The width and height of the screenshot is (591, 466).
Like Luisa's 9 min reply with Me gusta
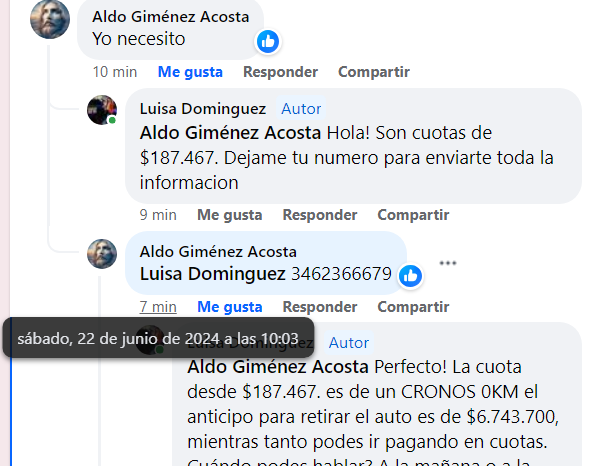coord(230,215)
